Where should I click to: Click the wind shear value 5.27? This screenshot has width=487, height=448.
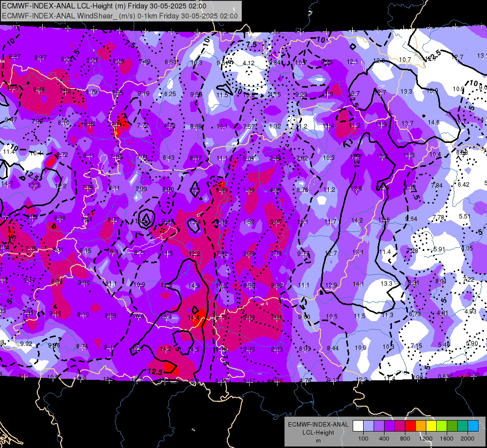pos(276,222)
